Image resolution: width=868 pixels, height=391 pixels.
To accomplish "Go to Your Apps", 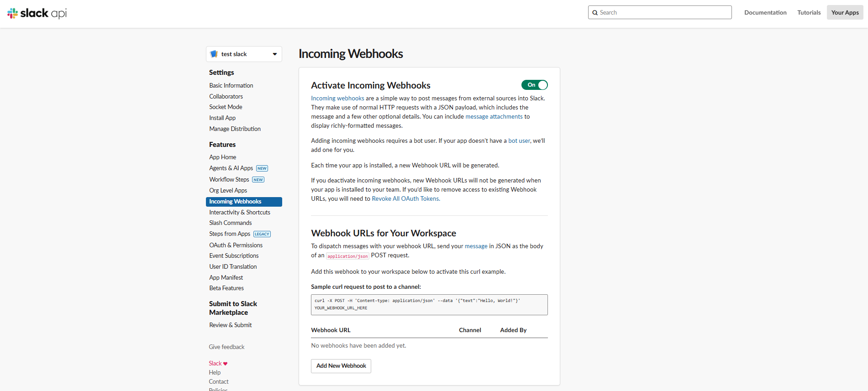I will pos(845,12).
